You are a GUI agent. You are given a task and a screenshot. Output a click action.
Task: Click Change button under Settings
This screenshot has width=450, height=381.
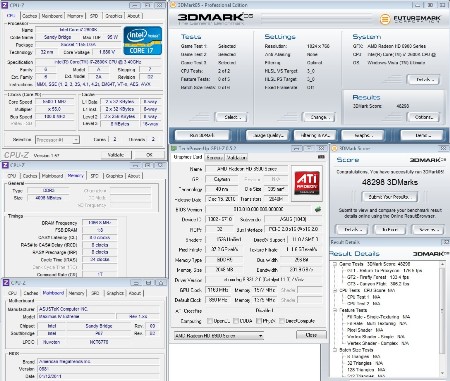(x=319, y=117)
